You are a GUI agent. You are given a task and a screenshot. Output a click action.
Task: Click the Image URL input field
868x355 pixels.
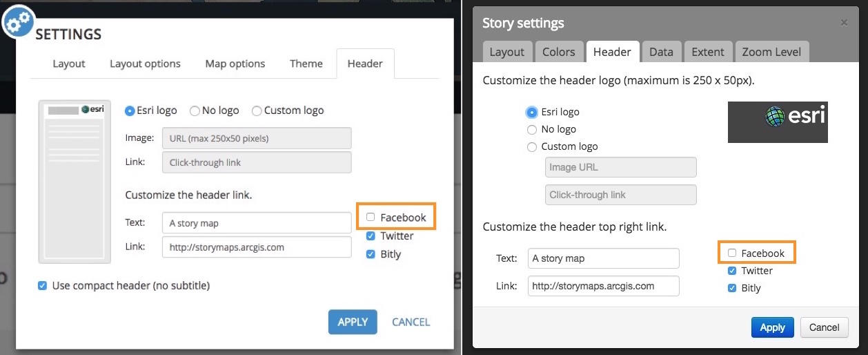620,167
